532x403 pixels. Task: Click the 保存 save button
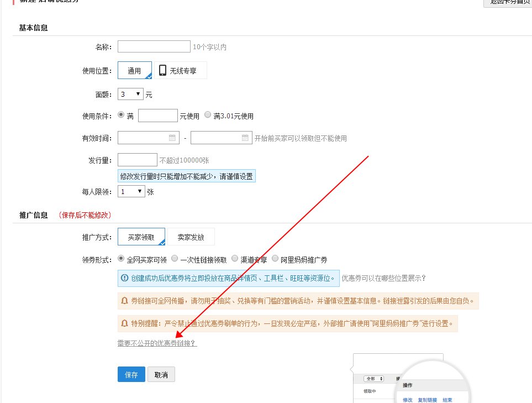tap(131, 374)
